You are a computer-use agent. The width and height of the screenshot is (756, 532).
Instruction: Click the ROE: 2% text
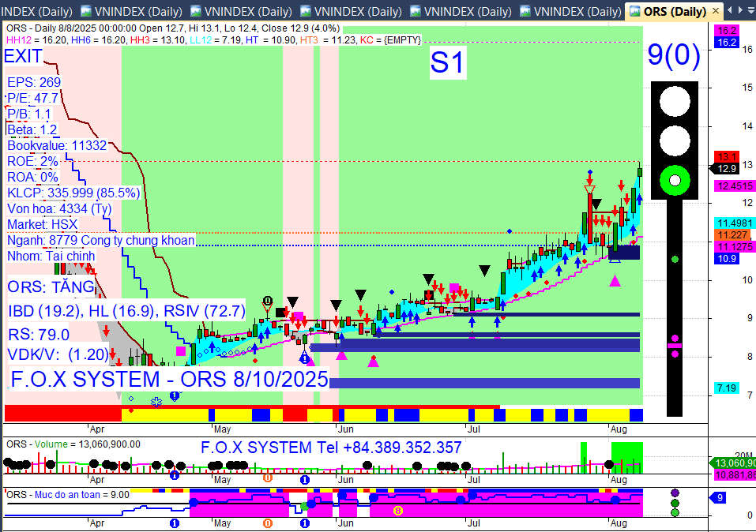pos(32,162)
